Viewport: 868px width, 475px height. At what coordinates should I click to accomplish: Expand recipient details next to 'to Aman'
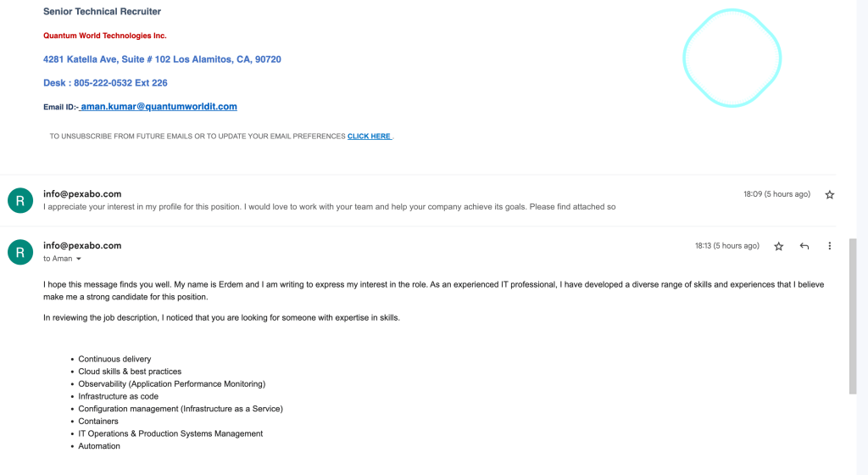(79, 259)
